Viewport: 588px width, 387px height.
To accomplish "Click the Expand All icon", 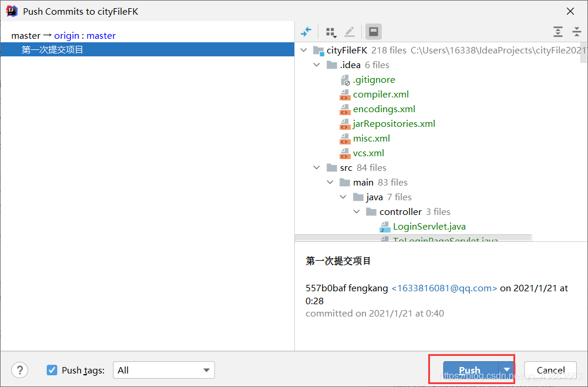I will tap(558, 32).
